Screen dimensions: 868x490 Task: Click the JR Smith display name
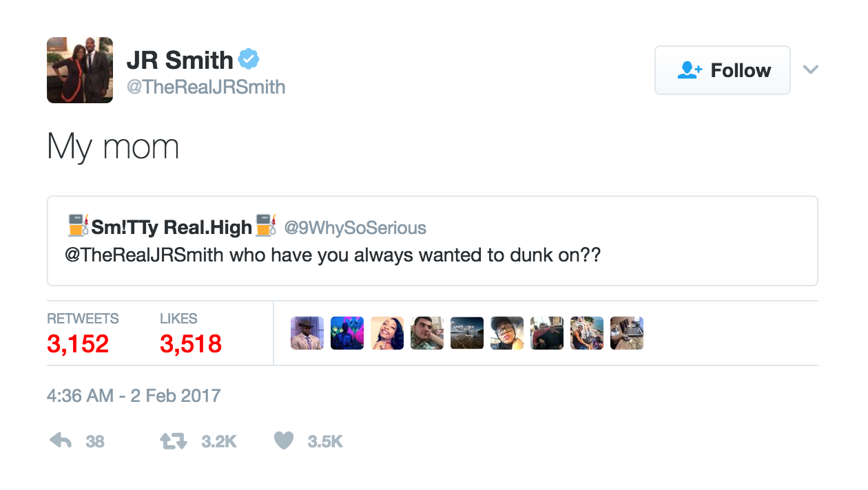pos(180,61)
